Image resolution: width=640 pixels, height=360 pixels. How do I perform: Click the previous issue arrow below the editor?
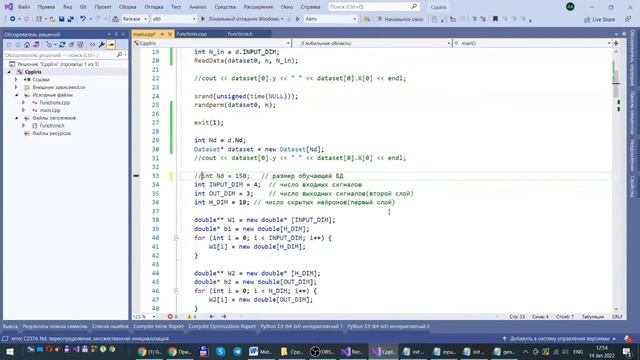(212, 317)
